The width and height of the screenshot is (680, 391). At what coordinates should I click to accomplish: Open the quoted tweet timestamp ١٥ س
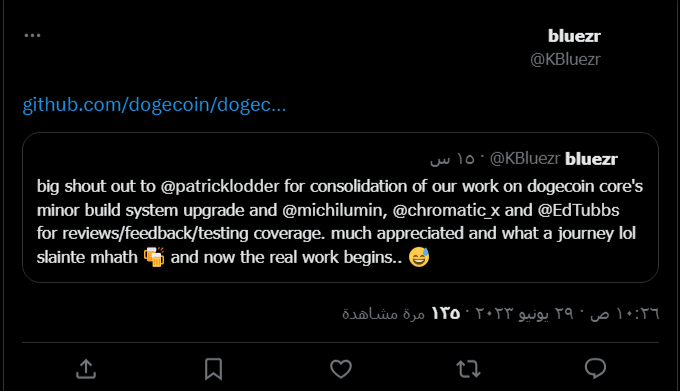[452, 159]
